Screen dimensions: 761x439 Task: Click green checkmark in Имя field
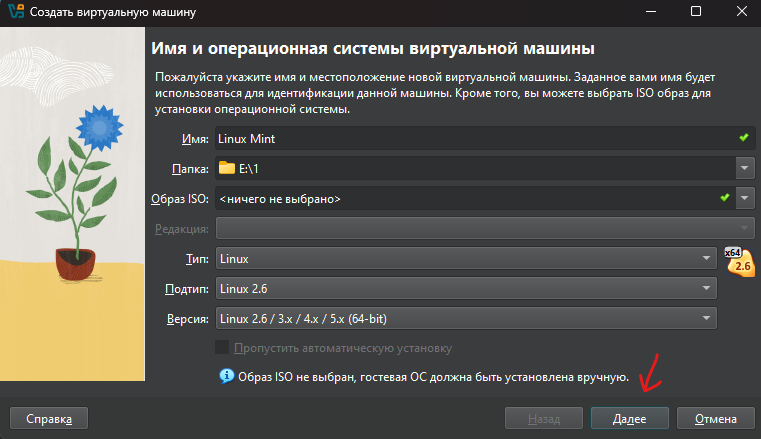point(744,138)
